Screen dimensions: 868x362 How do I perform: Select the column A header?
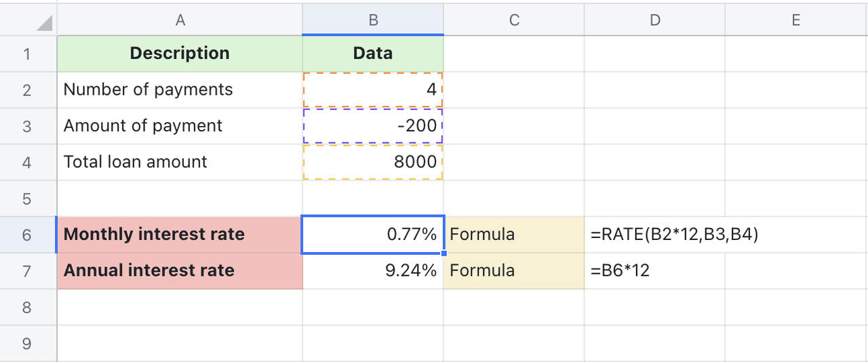tap(180, 20)
